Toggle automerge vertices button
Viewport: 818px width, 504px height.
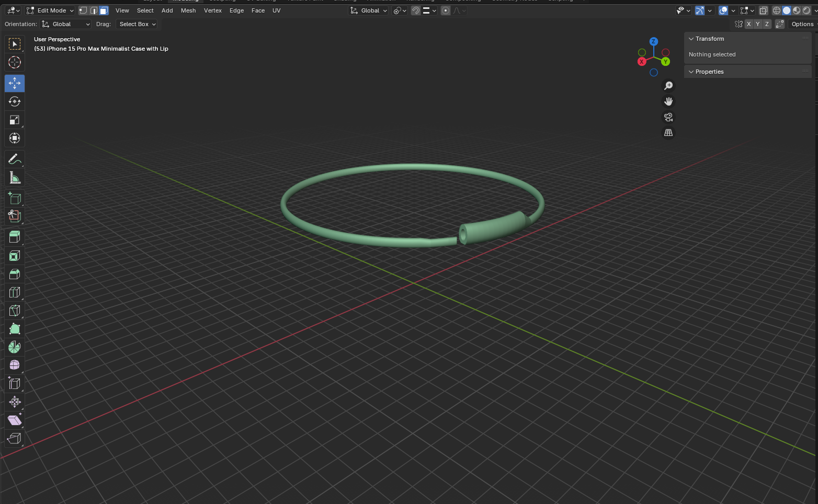pos(780,24)
